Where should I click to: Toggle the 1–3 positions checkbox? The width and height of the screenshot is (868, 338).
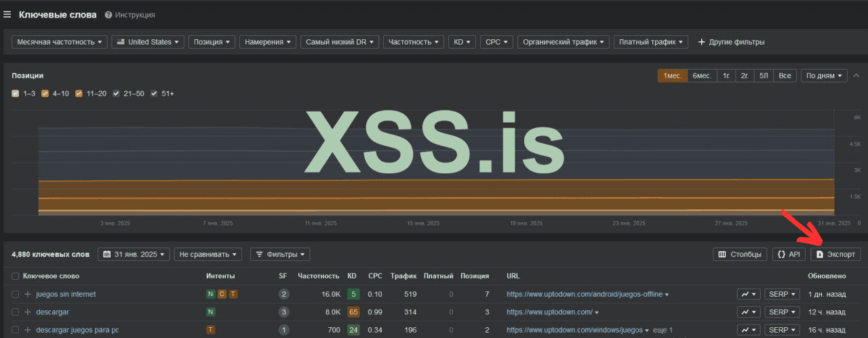tap(16, 93)
